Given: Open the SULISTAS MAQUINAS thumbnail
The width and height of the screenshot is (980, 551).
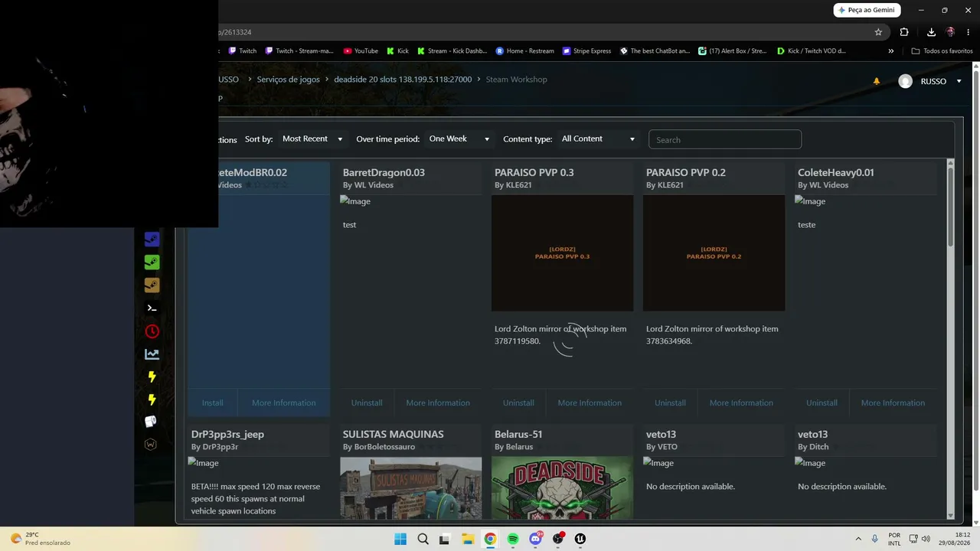Looking at the screenshot, I should pos(410,488).
